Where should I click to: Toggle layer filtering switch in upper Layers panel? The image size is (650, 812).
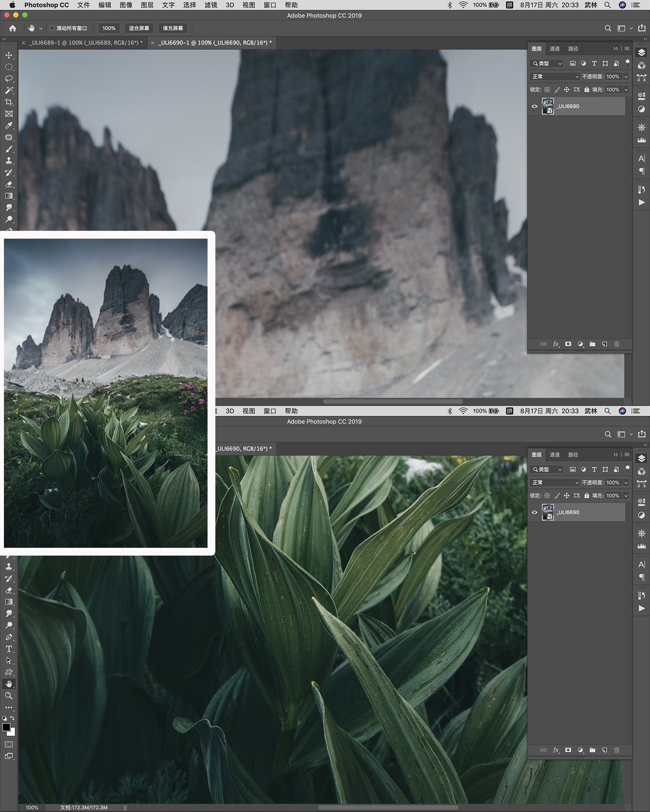tap(627, 63)
